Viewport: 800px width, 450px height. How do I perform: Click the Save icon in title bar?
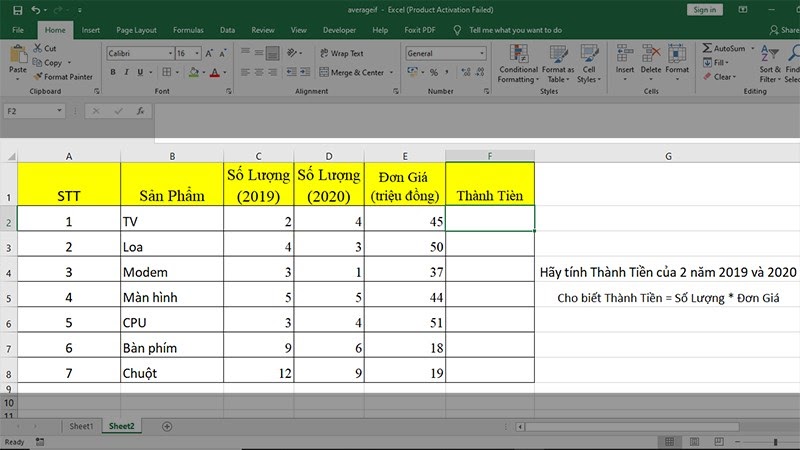click(x=17, y=10)
